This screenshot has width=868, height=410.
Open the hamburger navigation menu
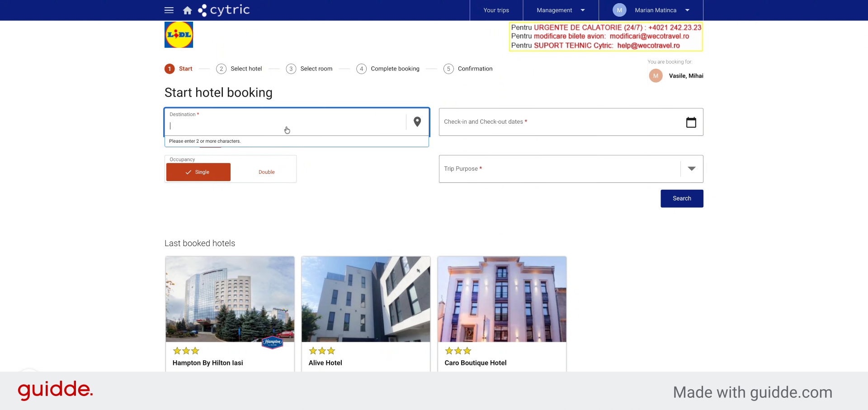click(x=169, y=10)
